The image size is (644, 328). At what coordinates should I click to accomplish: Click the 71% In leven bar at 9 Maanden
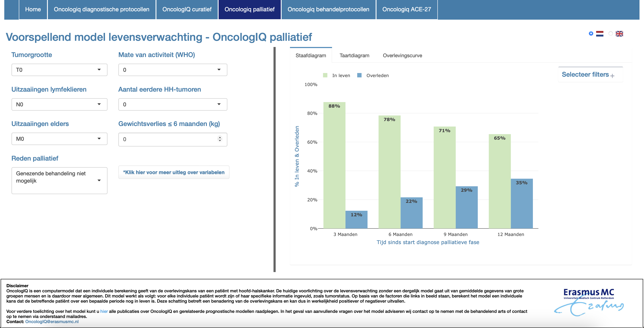pos(444,177)
